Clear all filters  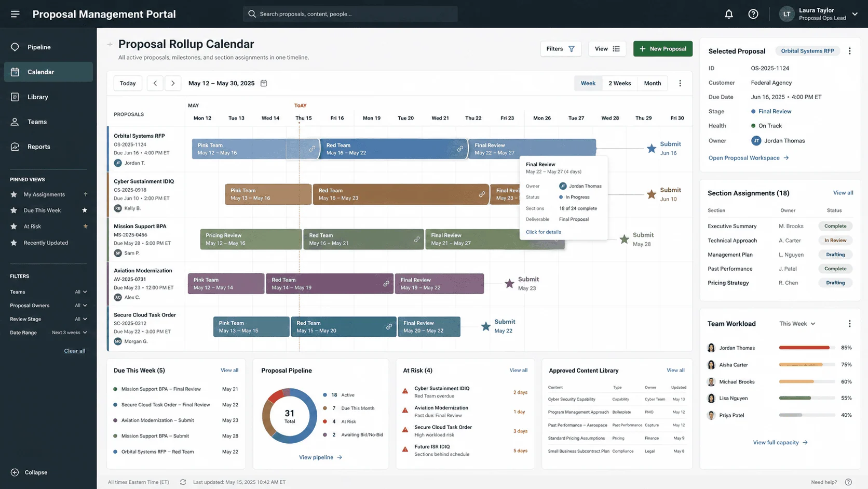(75, 351)
